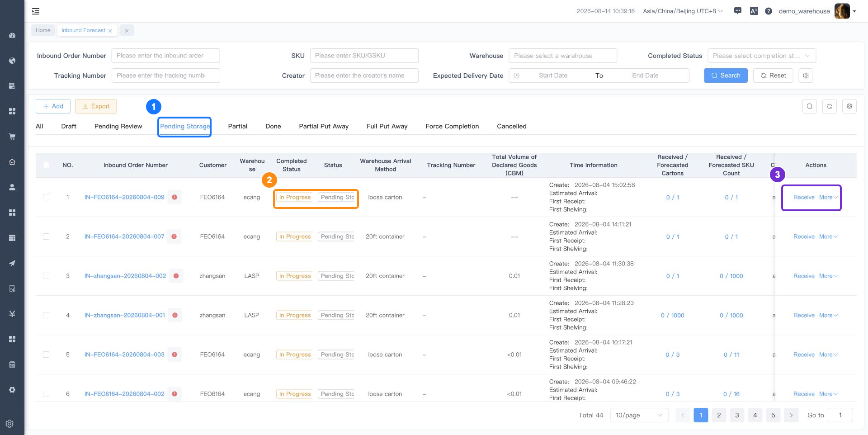Close the Inbound Forecast tab with its x
This screenshot has height=435, width=868.
pyautogui.click(x=110, y=31)
